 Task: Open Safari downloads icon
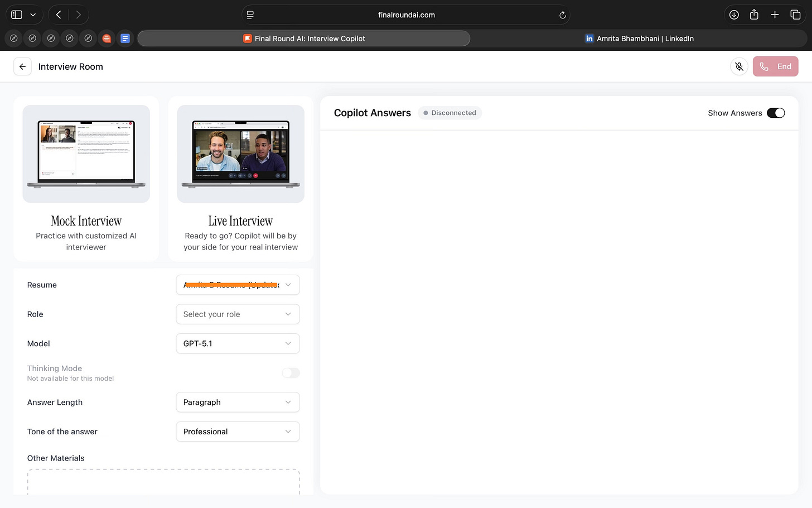coord(734,15)
